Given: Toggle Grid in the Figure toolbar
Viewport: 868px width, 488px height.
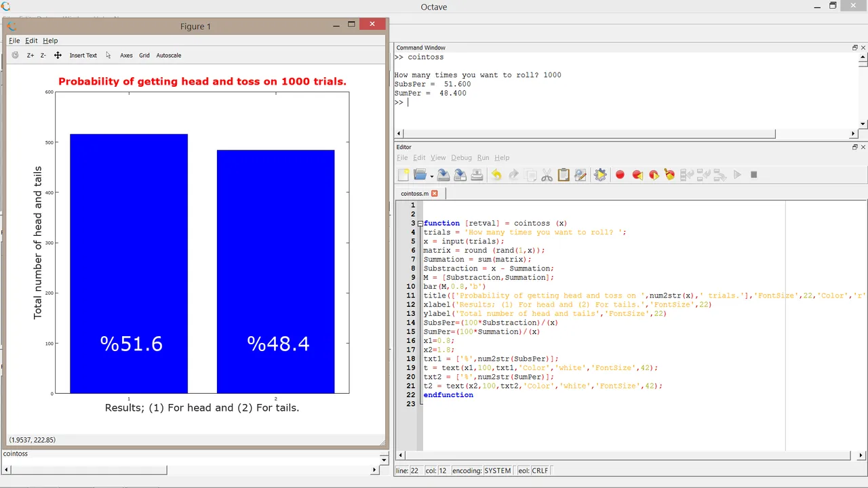Looking at the screenshot, I should click(144, 56).
